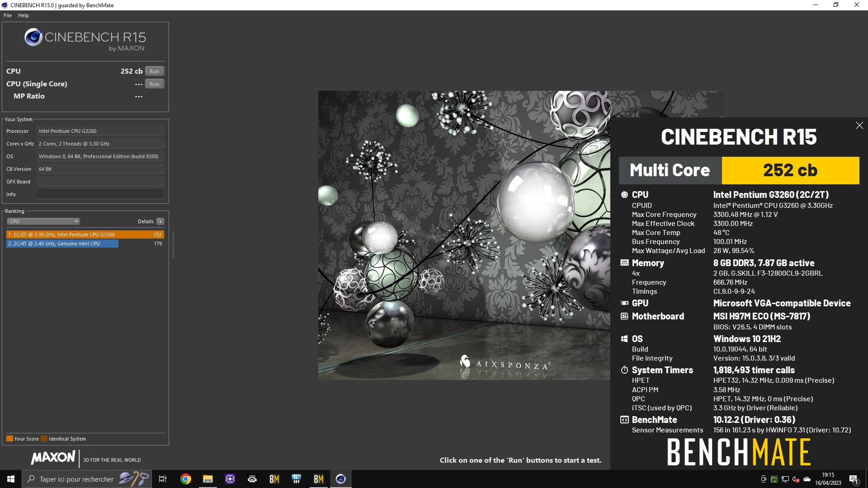This screenshot has height=488, width=868.
Task: Click the CL9.0-9-9-24 timings value
Action: click(734, 291)
